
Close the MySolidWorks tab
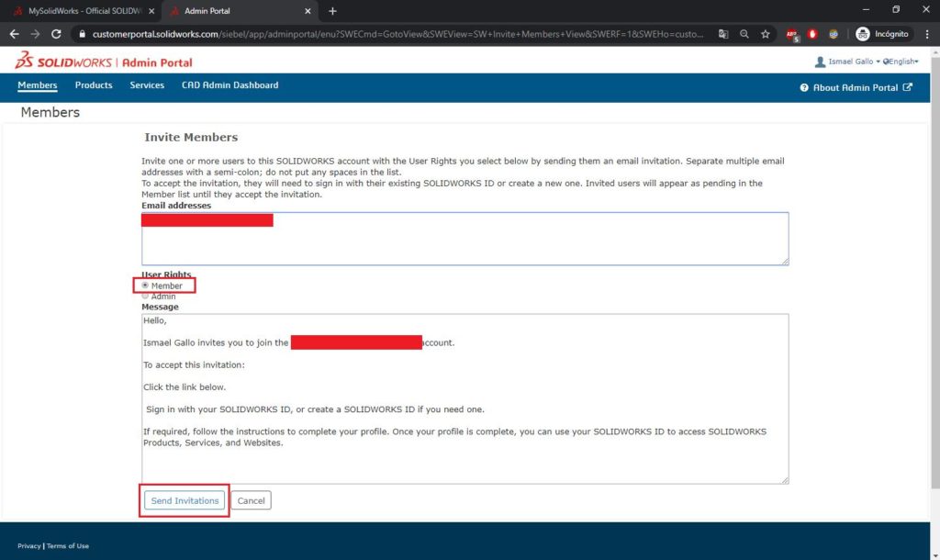[x=151, y=11]
